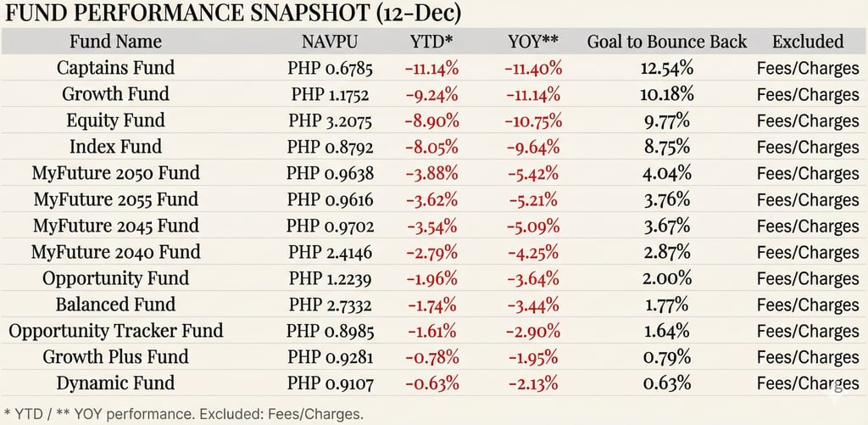Select the NAVPU column header
This screenshot has width=868, height=425.
[331, 42]
